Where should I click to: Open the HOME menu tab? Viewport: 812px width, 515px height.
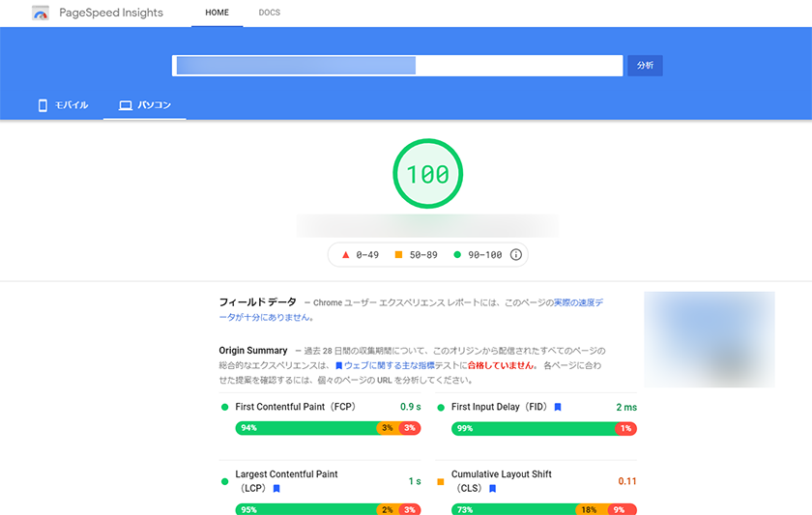(x=217, y=14)
